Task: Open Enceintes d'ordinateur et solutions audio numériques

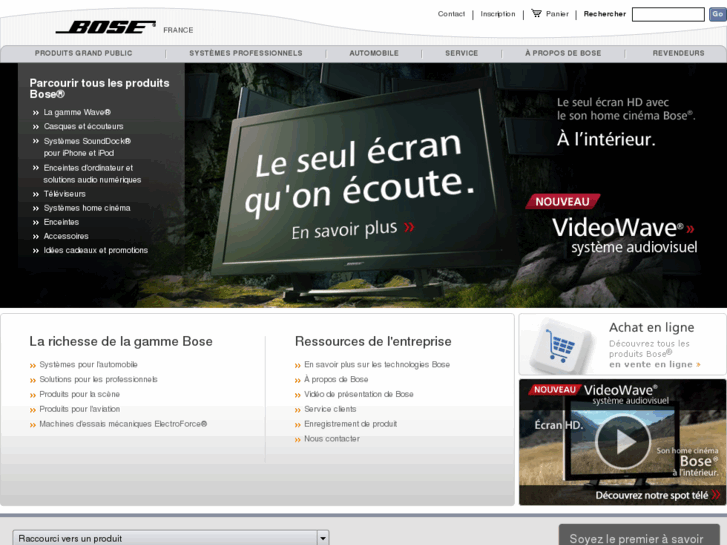Action: point(92,173)
